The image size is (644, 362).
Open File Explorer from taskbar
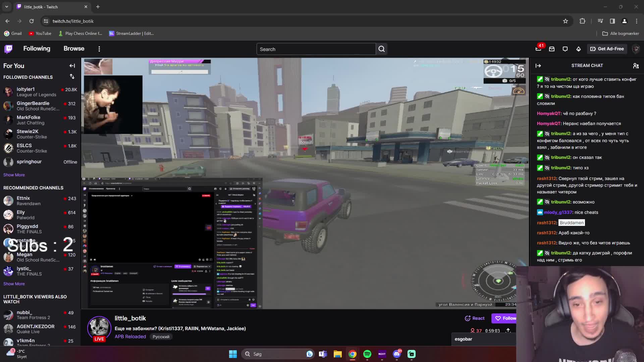click(x=338, y=354)
